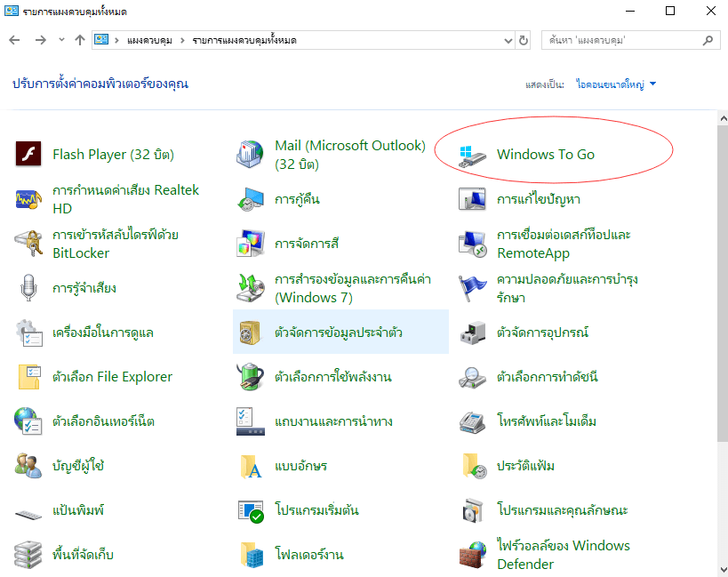Image resolution: width=728 pixels, height=577 pixels.
Task: Open the Realtek HD audio settings icon
Action: tap(29, 199)
